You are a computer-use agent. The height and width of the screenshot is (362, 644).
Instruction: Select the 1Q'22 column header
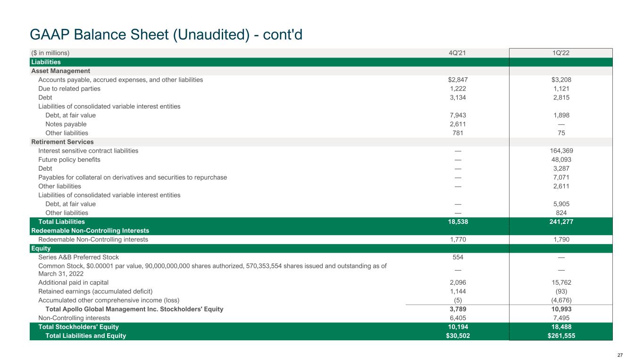(x=561, y=53)
